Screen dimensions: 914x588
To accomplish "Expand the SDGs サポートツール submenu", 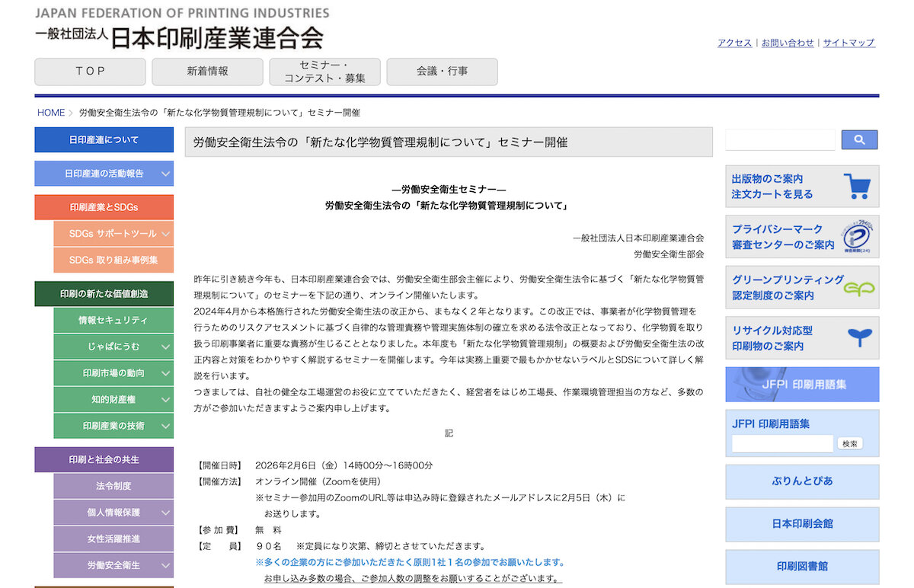I will click(165, 234).
